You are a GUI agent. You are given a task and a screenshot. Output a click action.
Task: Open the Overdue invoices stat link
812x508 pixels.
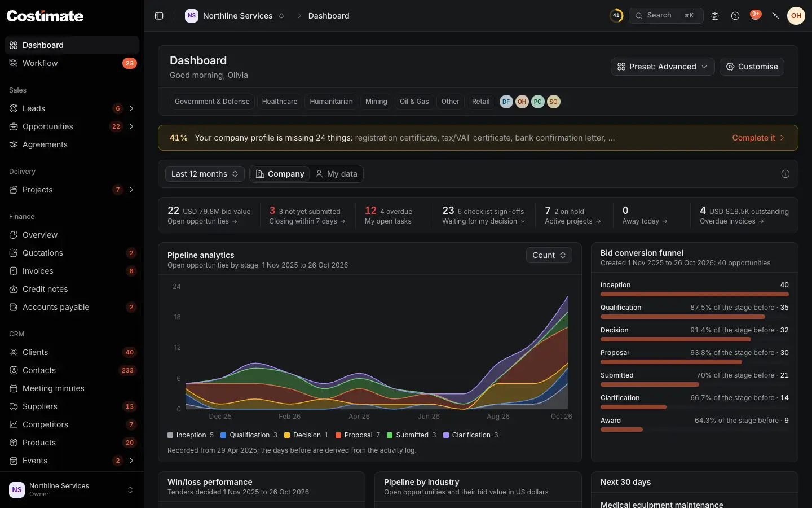[732, 221]
